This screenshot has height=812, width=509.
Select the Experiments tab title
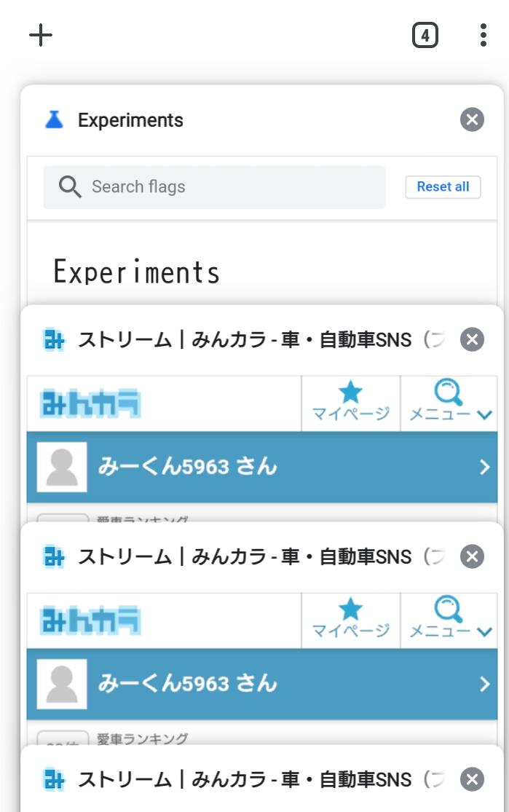(x=130, y=120)
